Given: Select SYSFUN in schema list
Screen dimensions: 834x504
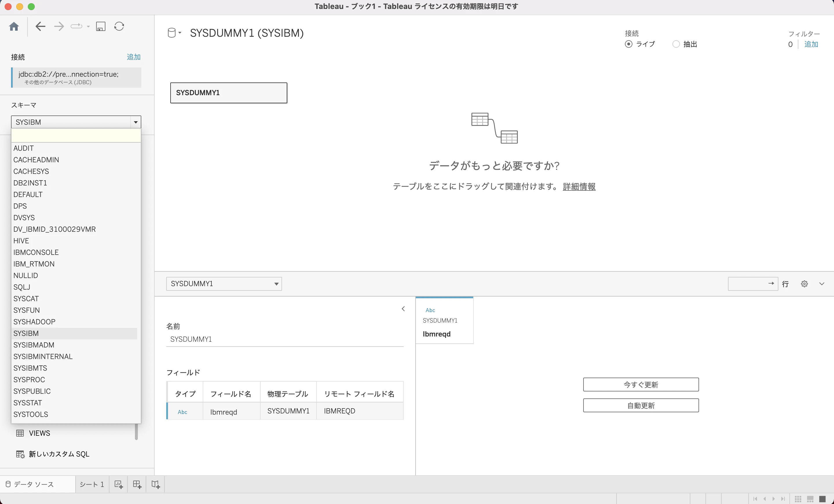Looking at the screenshot, I should (x=75, y=310).
